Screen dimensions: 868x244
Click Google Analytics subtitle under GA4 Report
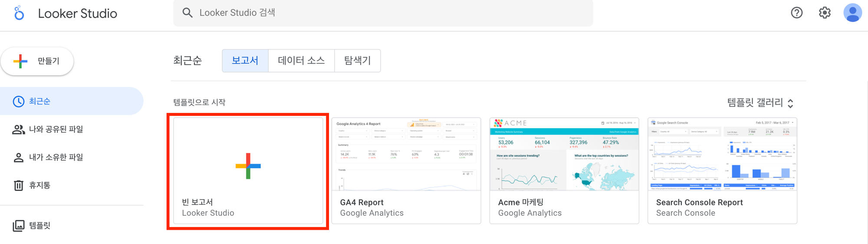click(x=372, y=213)
